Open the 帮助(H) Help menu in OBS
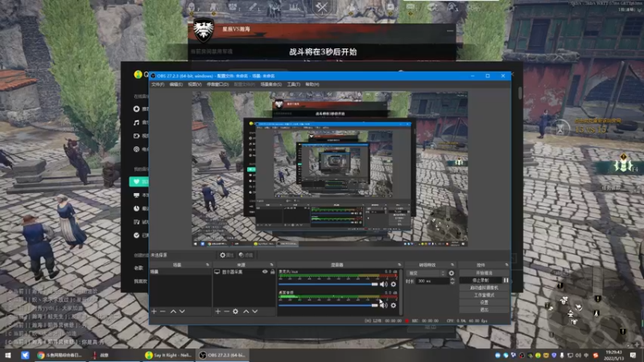The image size is (644, 362). pos(312,84)
